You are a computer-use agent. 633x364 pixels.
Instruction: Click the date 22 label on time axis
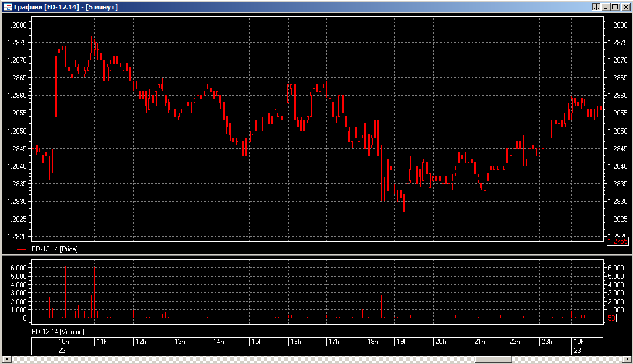[x=61, y=350]
